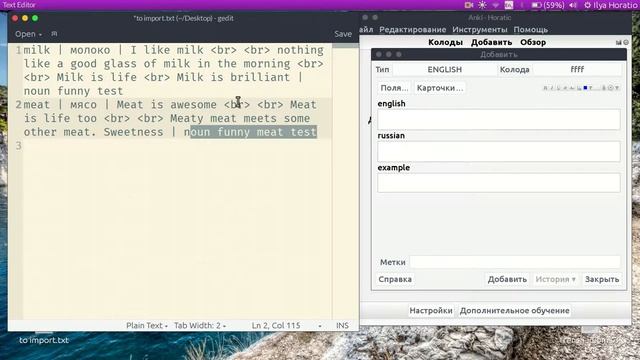The width and height of the screenshot is (640, 360).
Task: Open the battery 59% indicator
Action: [x=548, y=5]
